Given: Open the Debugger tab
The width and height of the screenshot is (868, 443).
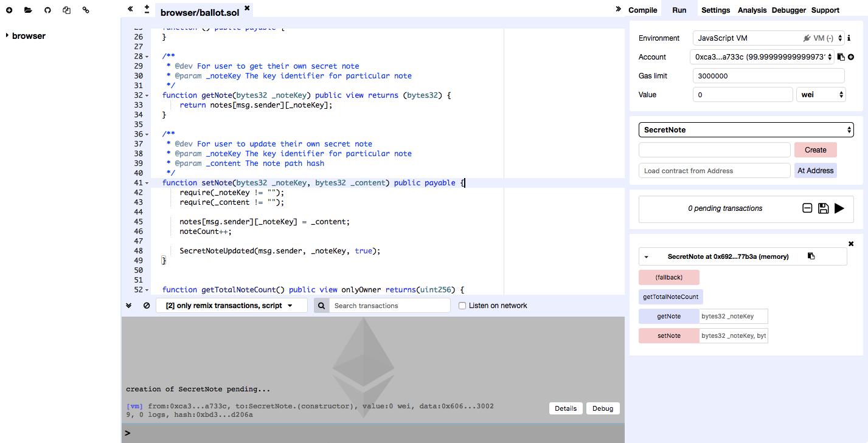Looking at the screenshot, I should pyautogui.click(x=789, y=10).
